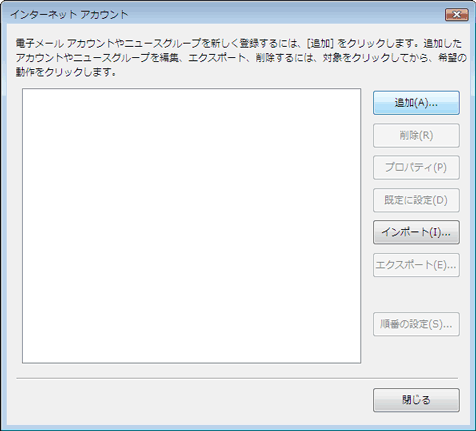
Task: Open プロパティ(P) for the account
Action: coord(416,167)
